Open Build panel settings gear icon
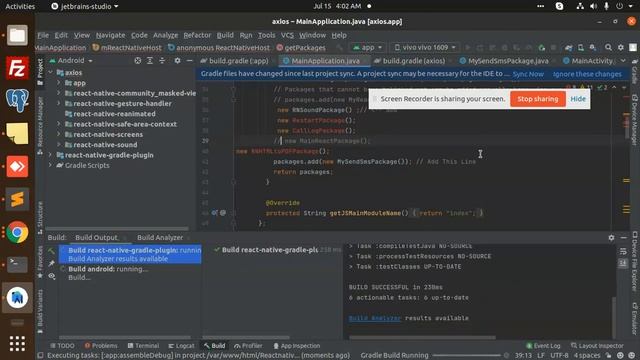This screenshot has height=360, width=640. coord(611,238)
